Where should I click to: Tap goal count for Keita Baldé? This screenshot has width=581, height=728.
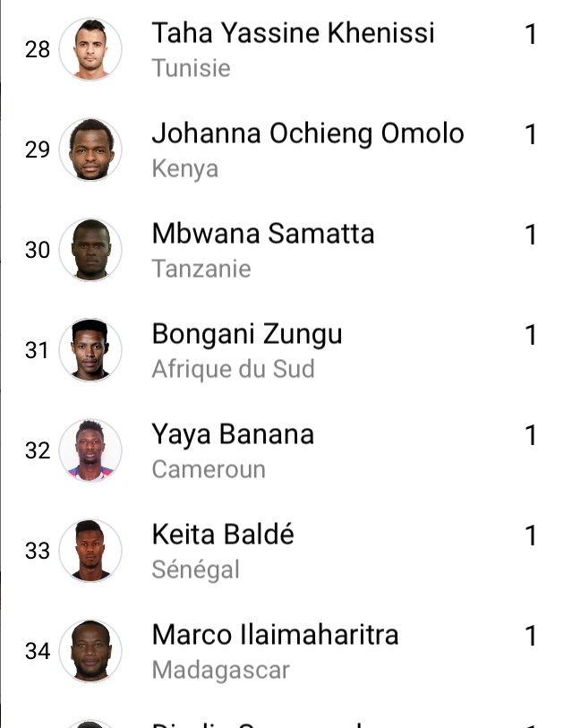[531, 535]
